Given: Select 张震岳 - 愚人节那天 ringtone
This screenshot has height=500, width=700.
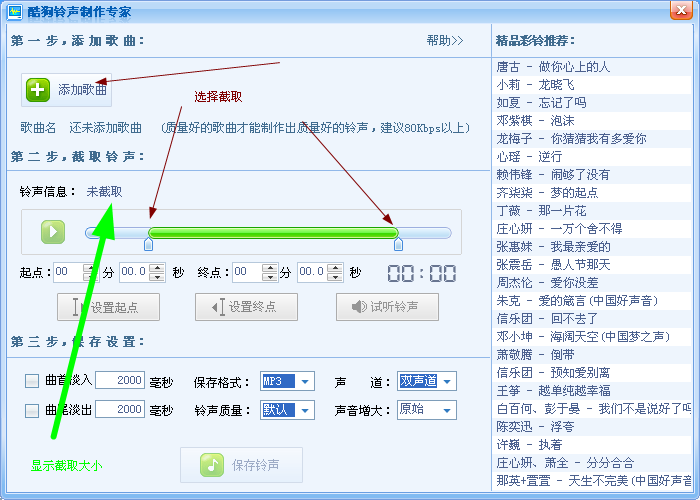Looking at the screenshot, I should [592, 265].
